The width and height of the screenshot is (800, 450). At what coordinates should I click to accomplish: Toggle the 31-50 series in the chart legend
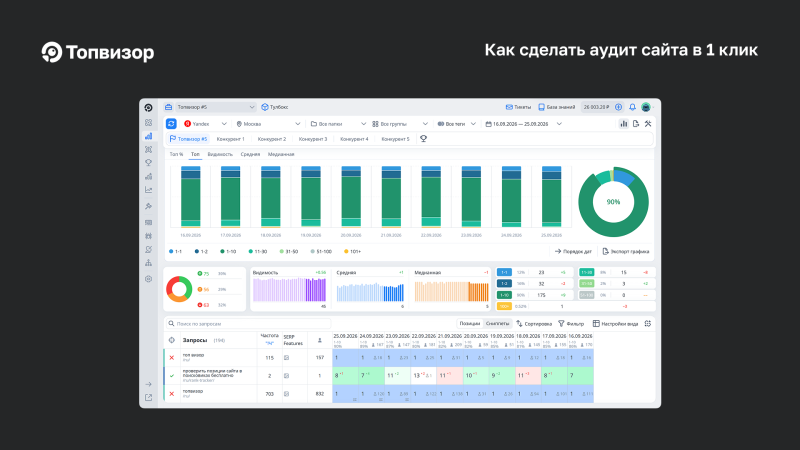[x=289, y=252]
